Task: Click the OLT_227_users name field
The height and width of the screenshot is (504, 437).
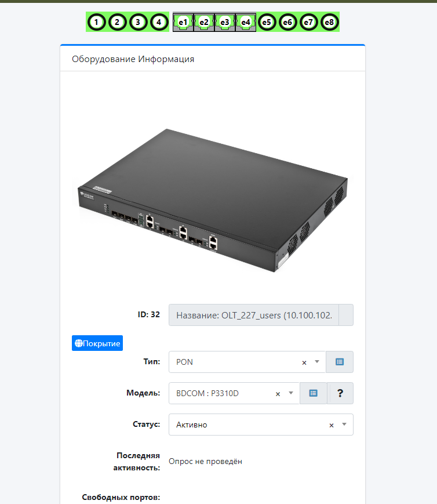Action: (254, 315)
